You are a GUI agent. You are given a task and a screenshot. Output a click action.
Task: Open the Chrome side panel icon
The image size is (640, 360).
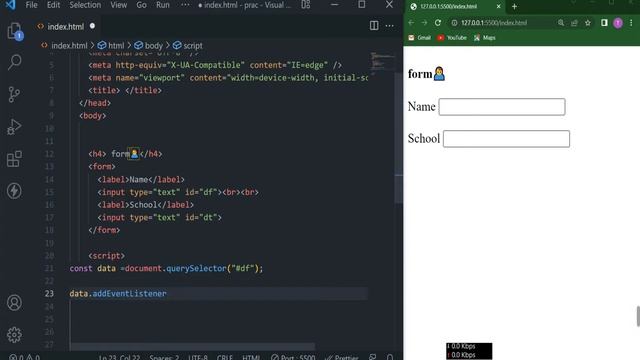point(604,23)
